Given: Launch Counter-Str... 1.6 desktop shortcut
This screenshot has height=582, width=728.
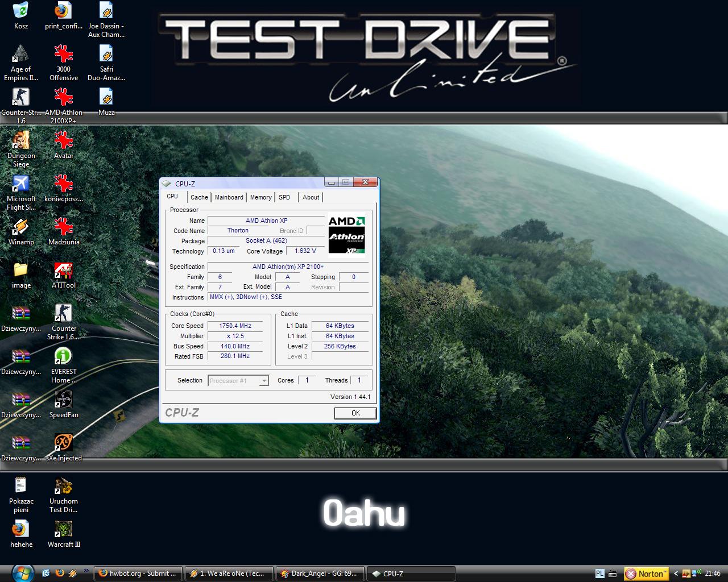Looking at the screenshot, I should point(20,106).
